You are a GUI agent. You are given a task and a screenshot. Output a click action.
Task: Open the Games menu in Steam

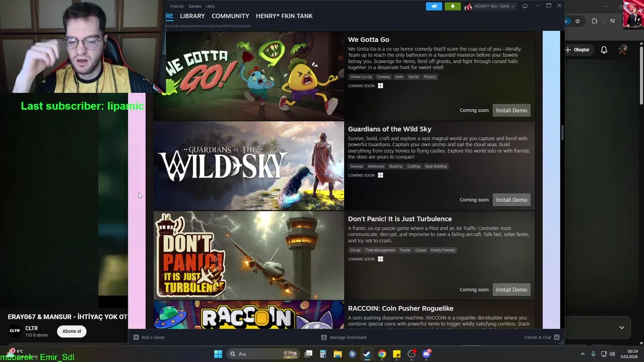[x=195, y=6]
